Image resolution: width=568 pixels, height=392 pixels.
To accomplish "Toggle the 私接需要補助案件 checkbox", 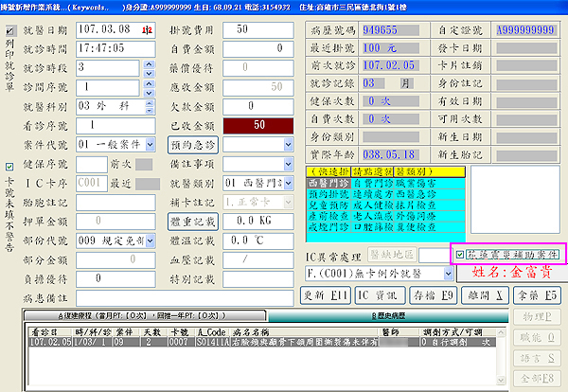I will (461, 254).
